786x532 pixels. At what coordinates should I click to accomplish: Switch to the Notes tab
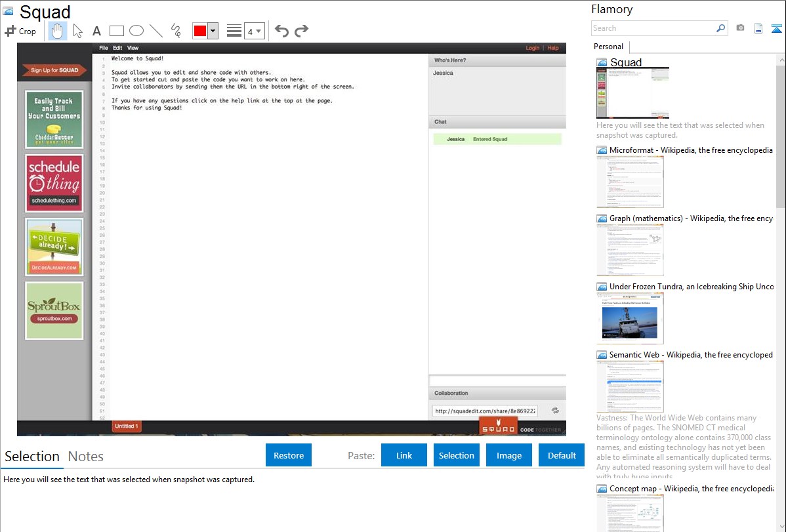(x=86, y=457)
